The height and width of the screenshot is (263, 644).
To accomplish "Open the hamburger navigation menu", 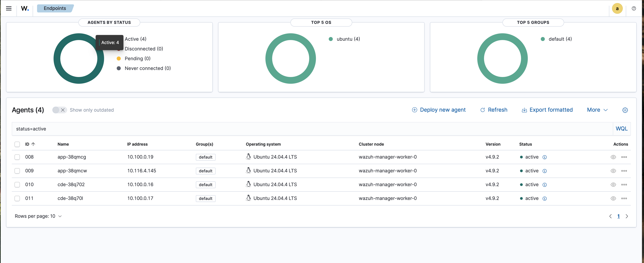I will (x=9, y=8).
